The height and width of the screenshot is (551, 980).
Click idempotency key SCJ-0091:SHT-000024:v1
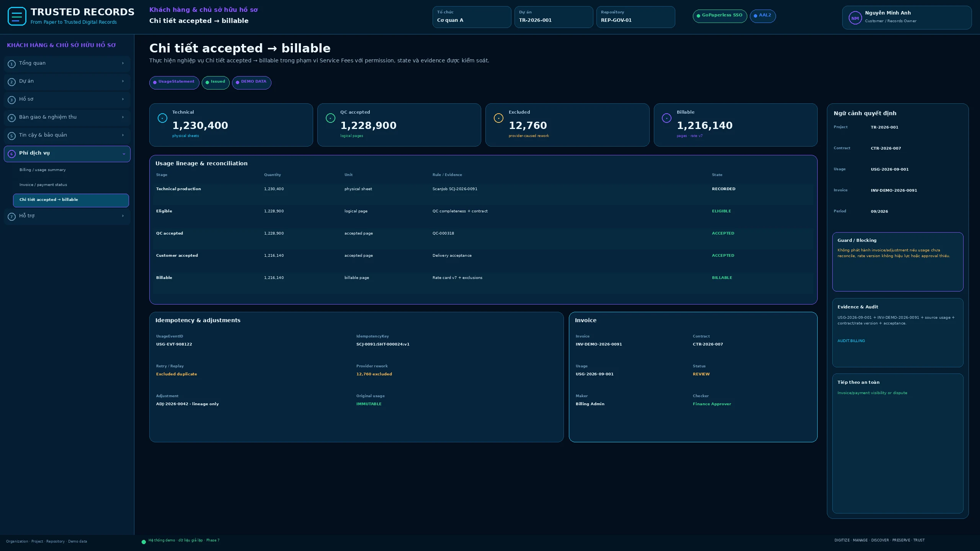pos(383,344)
